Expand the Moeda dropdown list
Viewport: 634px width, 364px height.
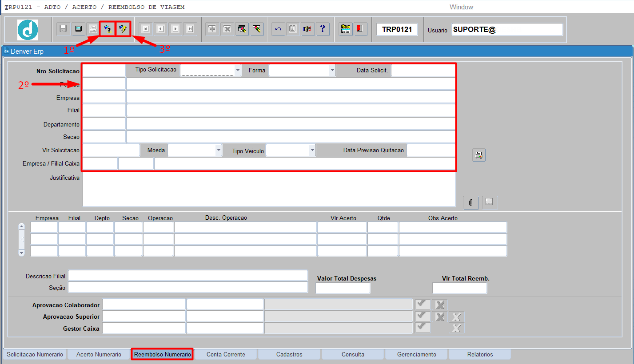tap(218, 150)
